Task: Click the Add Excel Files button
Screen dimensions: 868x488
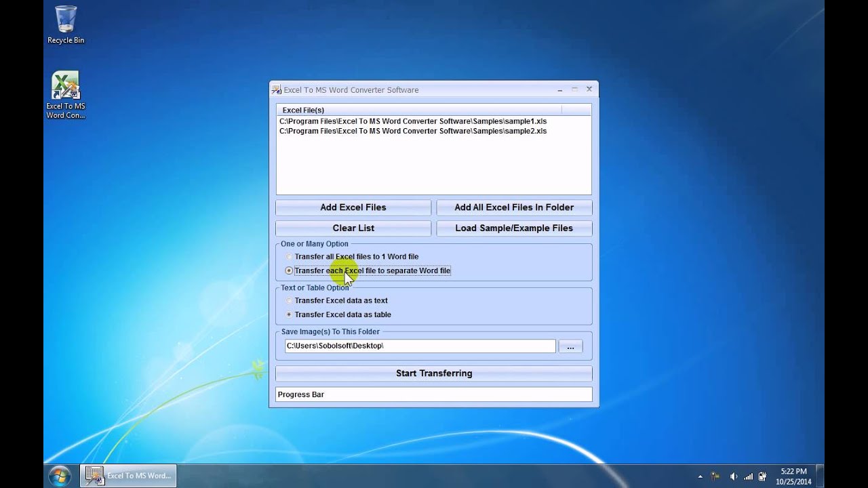Action: pos(353,207)
